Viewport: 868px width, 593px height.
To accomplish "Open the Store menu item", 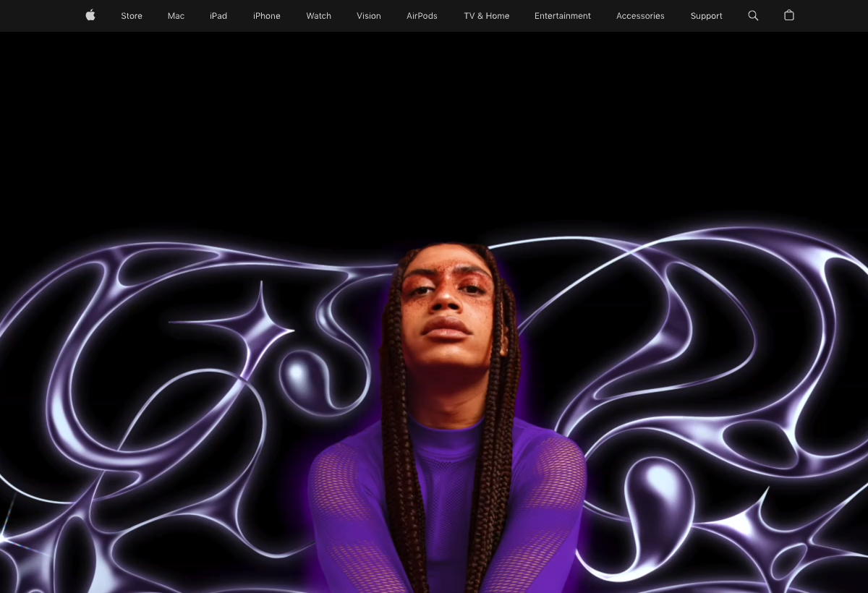I will click(132, 16).
